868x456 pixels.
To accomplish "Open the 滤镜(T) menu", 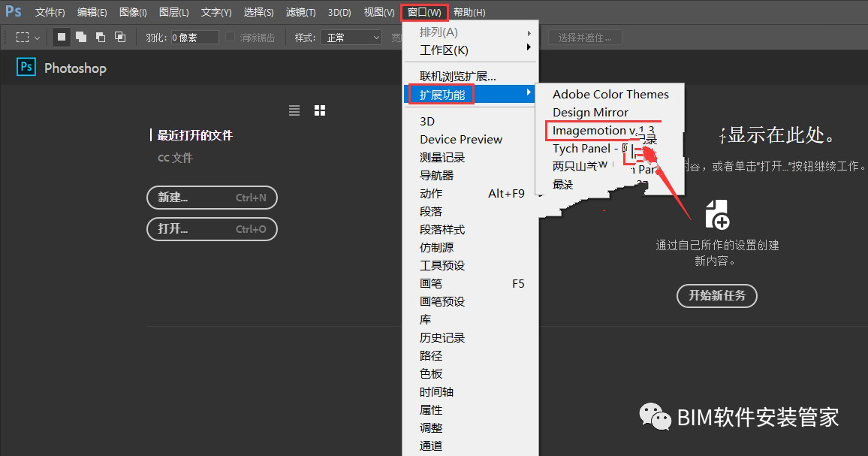I will point(300,12).
